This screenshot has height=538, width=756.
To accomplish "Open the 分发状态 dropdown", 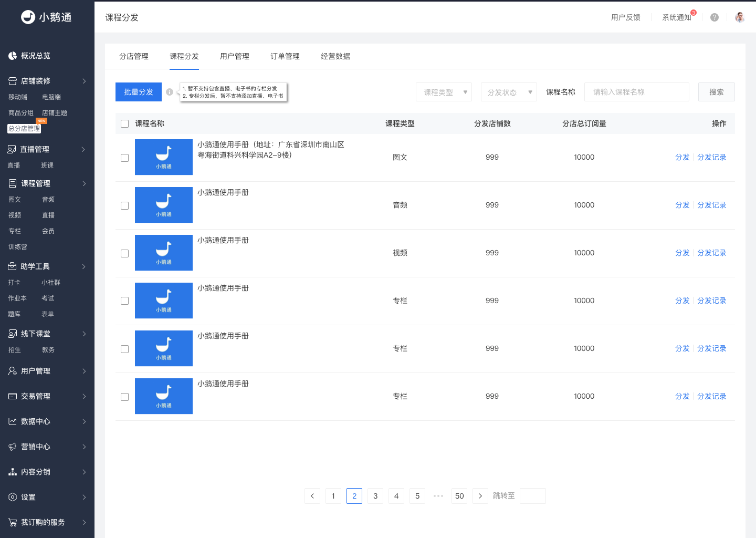I will [509, 92].
